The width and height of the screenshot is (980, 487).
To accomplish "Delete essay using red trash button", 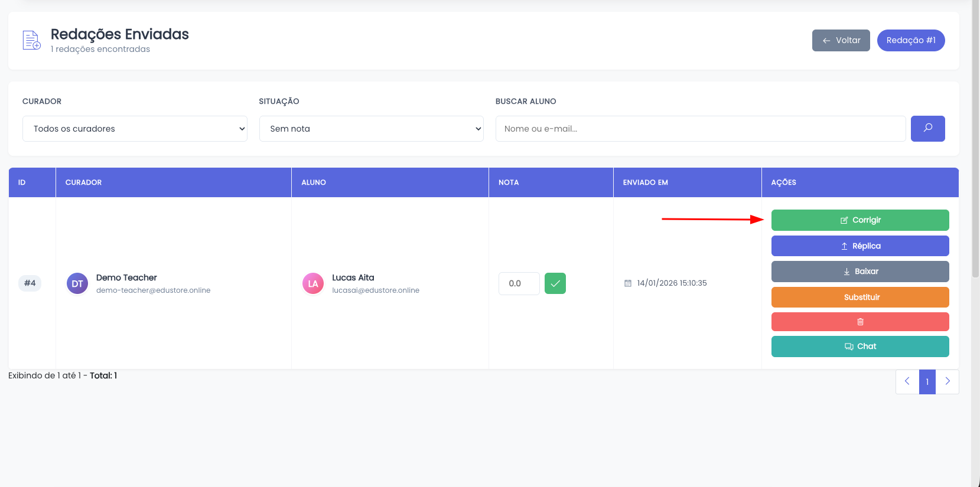I will (859, 322).
